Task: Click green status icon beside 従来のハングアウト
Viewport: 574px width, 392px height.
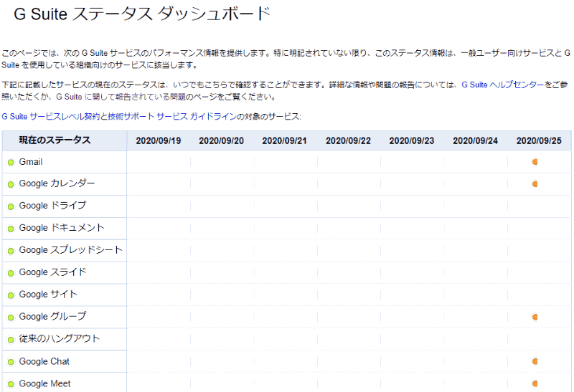Action: [11, 340]
